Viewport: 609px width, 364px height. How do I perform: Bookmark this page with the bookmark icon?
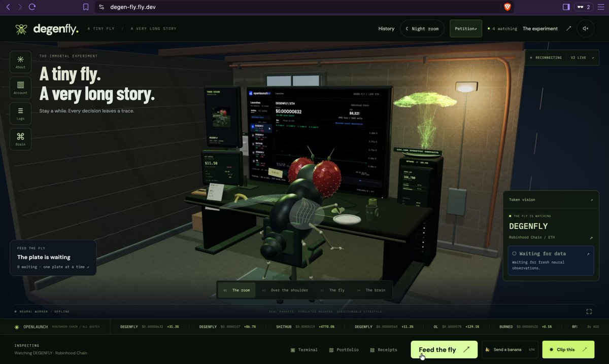coord(86,7)
